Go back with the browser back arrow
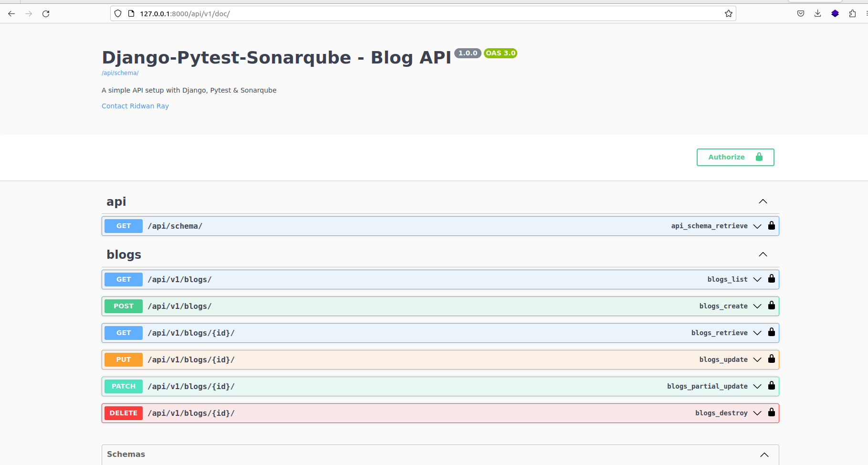The width and height of the screenshot is (868, 465). (11, 14)
